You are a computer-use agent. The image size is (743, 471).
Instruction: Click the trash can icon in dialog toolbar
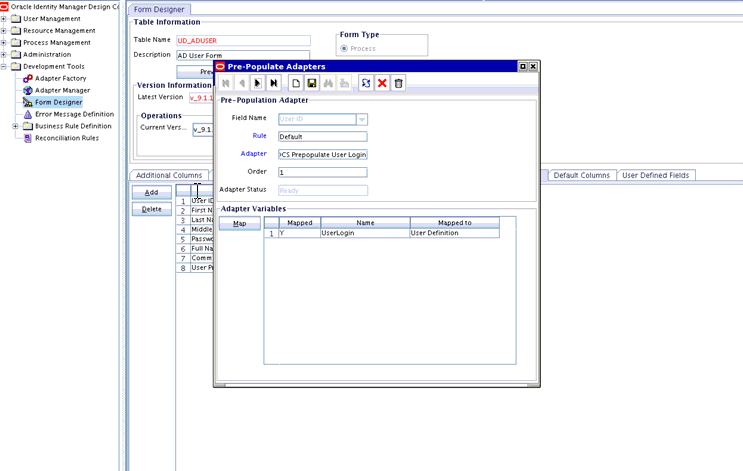[398, 83]
